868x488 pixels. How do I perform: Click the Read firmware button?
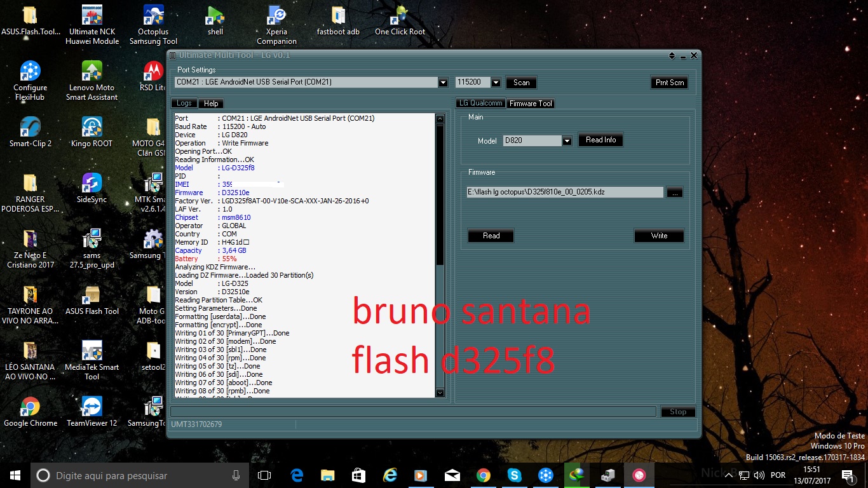(491, 236)
